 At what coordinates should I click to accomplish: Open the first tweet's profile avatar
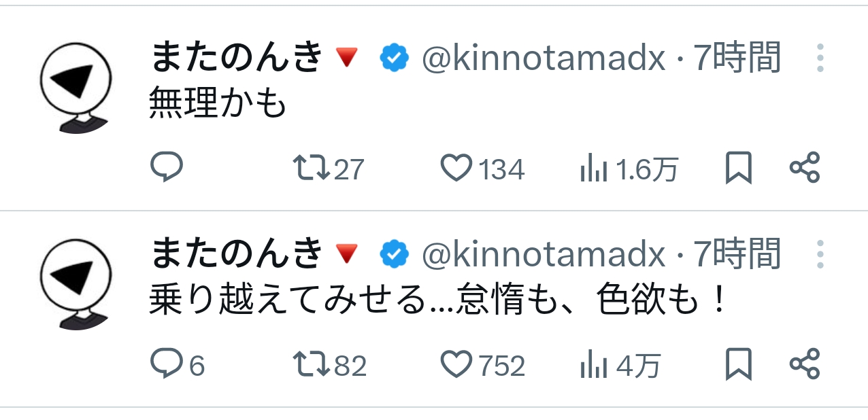[x=76, y=87]
